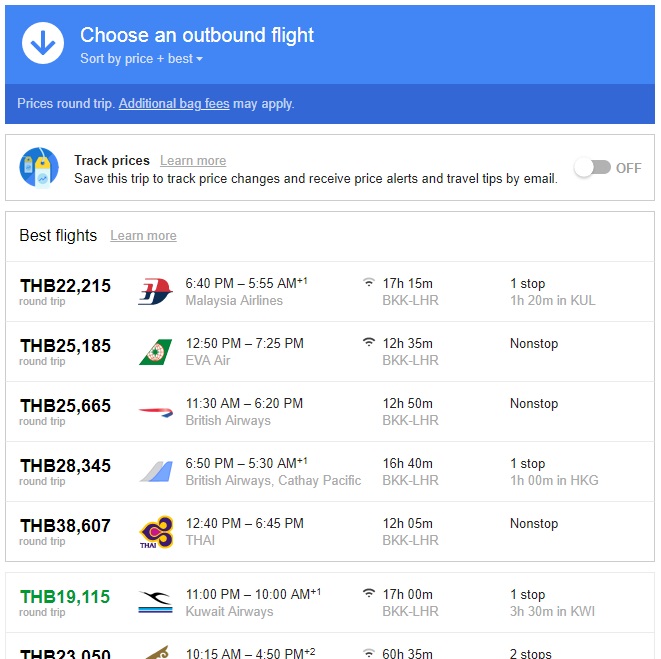Viewport: 661px width, 659px height.
Task: Click the THAI airline orchid logo
Action: (x=156, y=532)
